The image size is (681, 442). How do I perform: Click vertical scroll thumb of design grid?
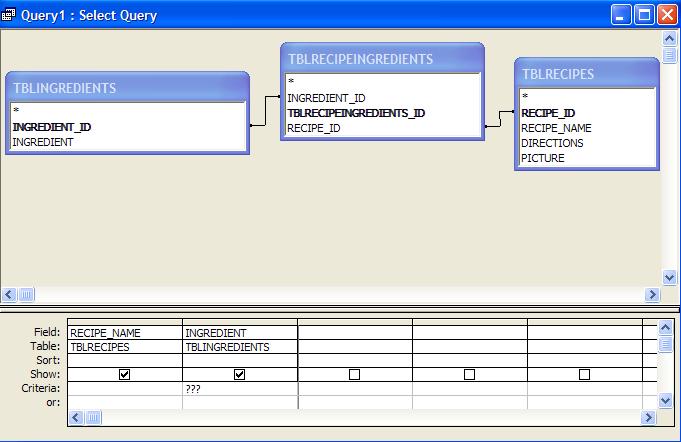coord(665,344)
